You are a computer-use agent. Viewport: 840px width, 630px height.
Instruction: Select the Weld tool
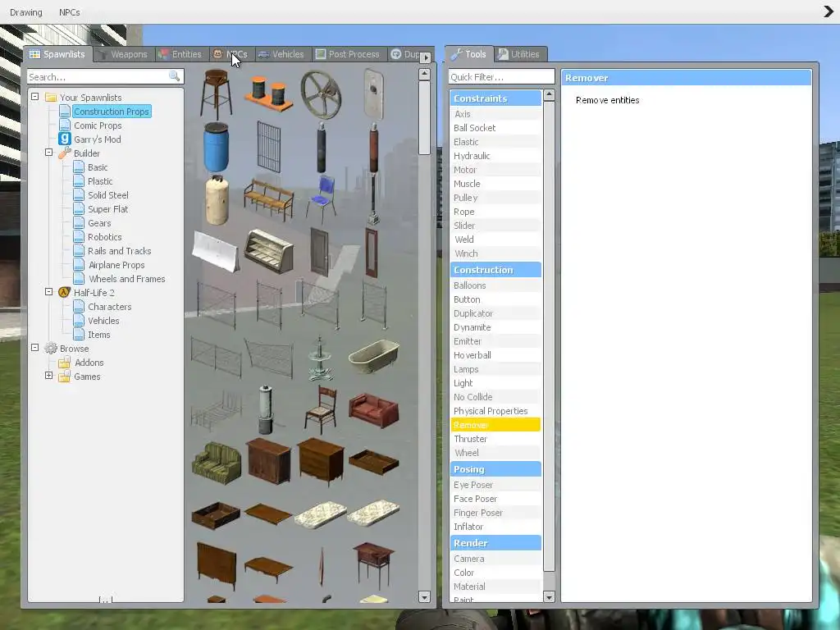tap(495, 239)
